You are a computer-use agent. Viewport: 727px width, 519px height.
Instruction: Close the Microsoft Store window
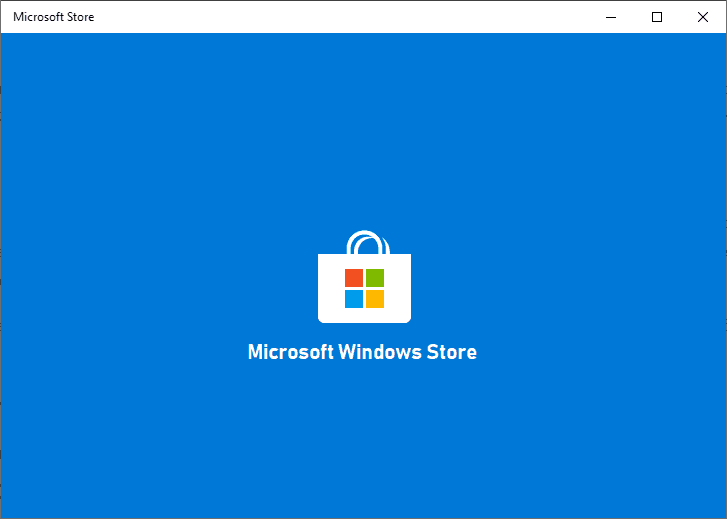pos(703,17)
